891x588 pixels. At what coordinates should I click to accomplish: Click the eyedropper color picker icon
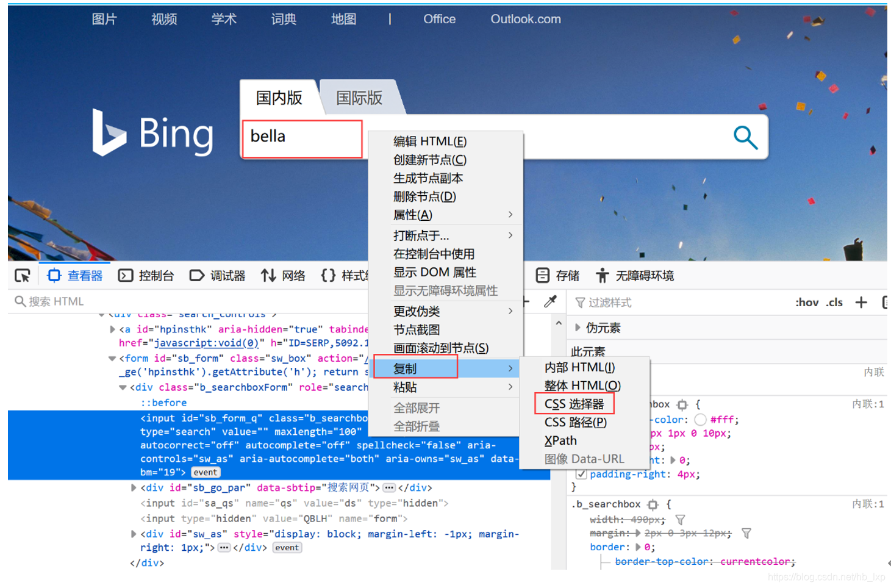(550, 301)
